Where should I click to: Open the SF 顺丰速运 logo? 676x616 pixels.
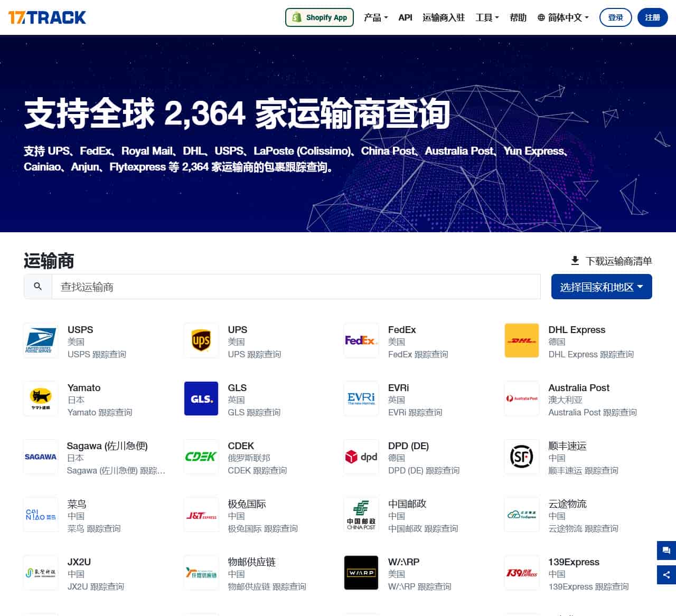point(522,457)
